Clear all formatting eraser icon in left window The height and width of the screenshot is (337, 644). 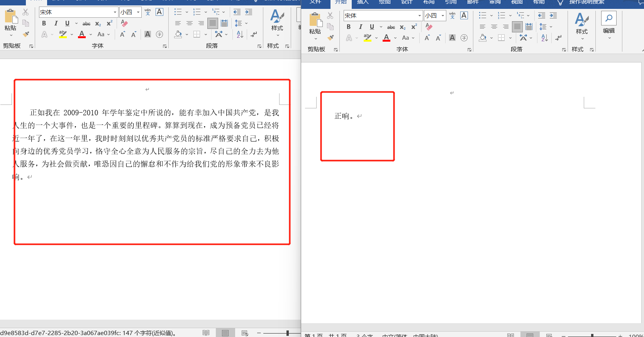click(124, 23)
